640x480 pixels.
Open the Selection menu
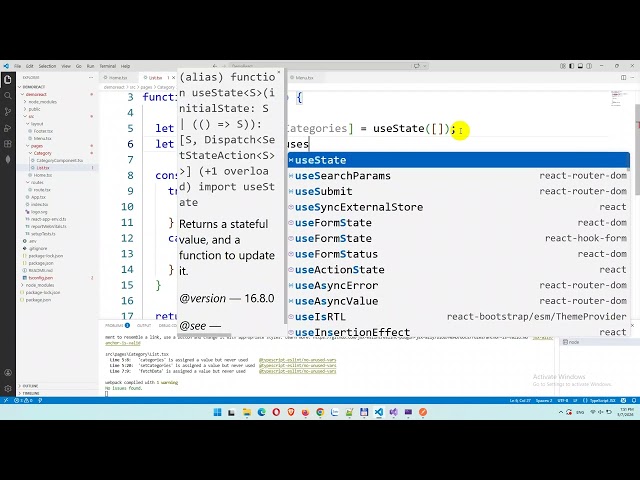[x=47, y=66]
